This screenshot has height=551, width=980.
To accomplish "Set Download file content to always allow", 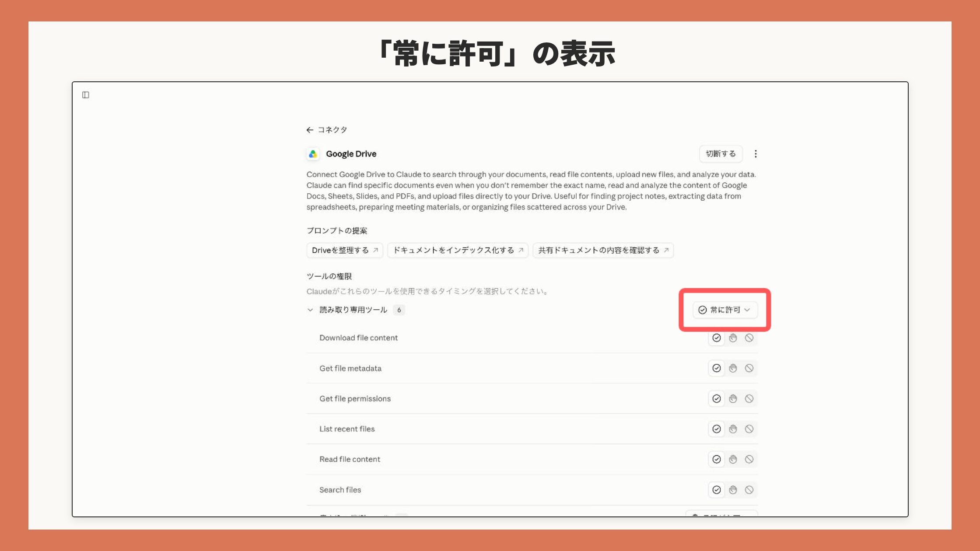I will [x=717, y=338].
